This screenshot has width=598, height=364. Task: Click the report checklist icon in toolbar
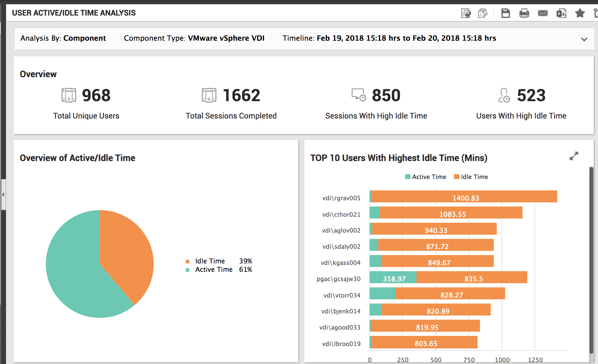pyautogui.click(x=466, y=13)
